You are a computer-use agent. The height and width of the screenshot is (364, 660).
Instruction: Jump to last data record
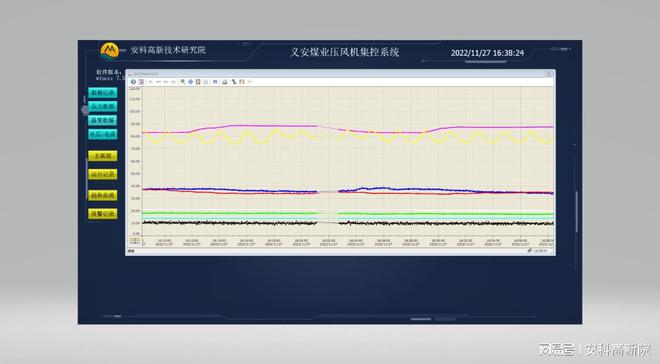click(173, 82)
